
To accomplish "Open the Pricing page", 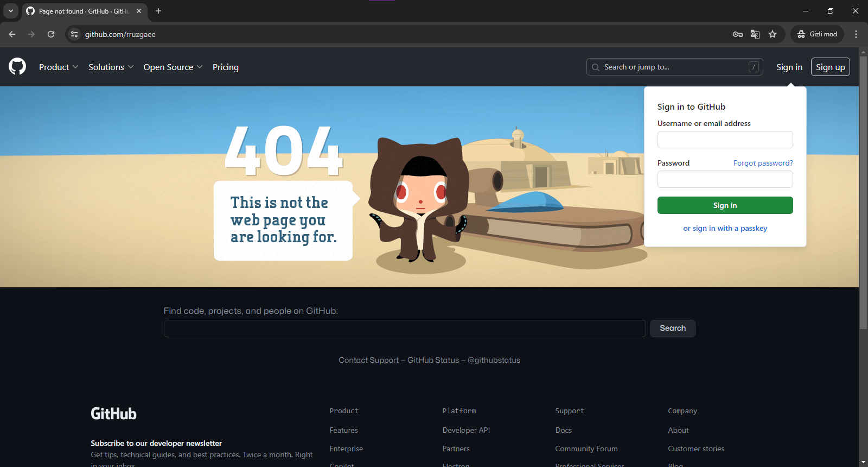I will (226, 67).
